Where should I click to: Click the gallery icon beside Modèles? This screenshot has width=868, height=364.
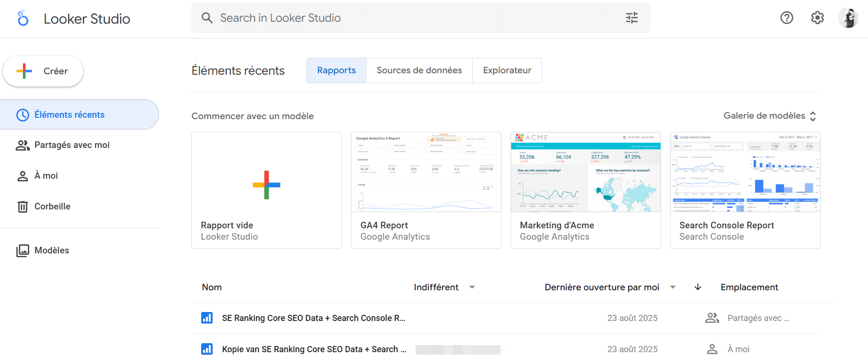tap(23, 251)
